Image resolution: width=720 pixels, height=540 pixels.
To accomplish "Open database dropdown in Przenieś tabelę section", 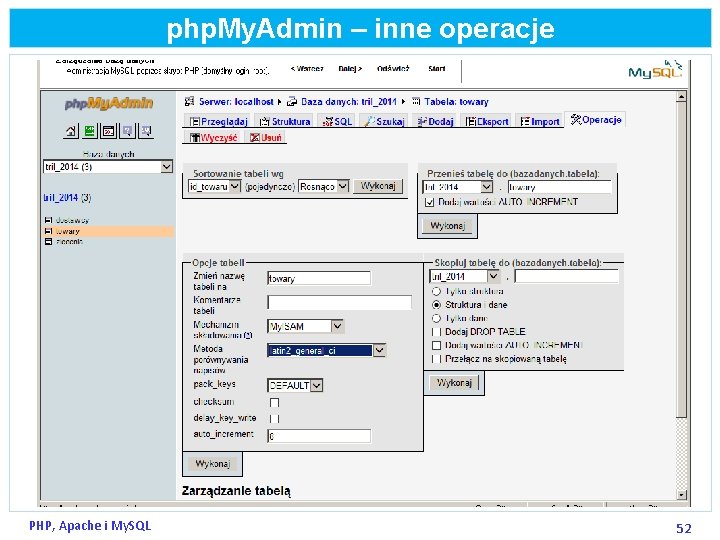I will [457, 187].
